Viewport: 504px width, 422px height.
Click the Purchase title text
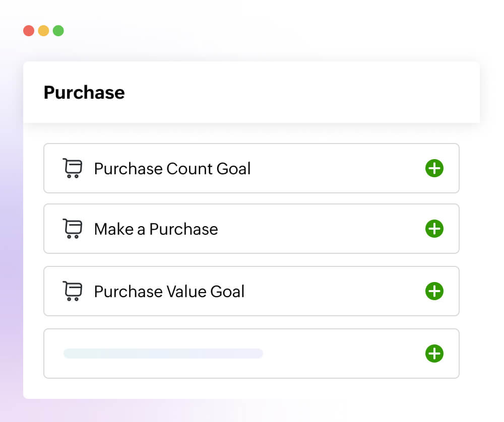pyautogui.click(x=84, y=92)
